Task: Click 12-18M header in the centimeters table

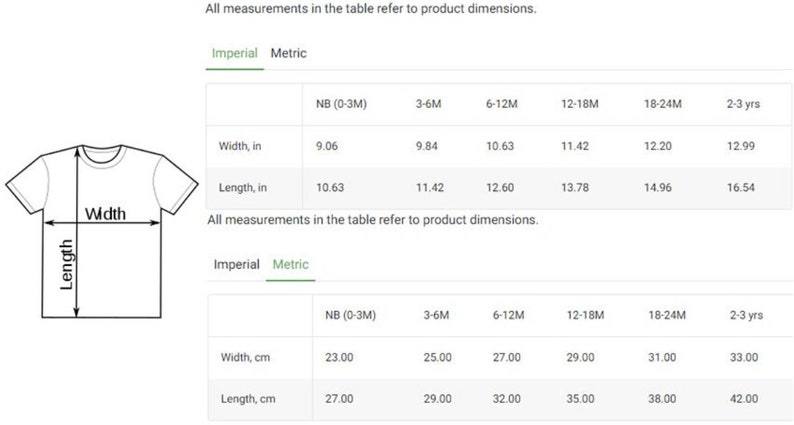Action: click(585, 316)
